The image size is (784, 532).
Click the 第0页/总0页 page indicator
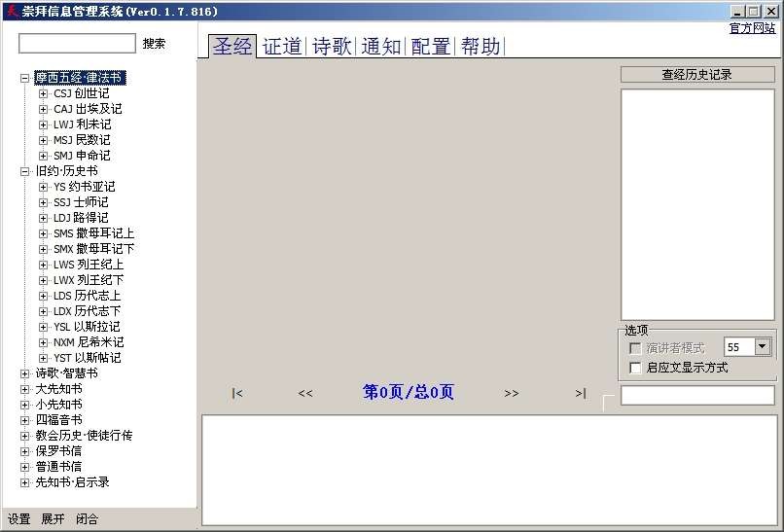coord(409,392)
